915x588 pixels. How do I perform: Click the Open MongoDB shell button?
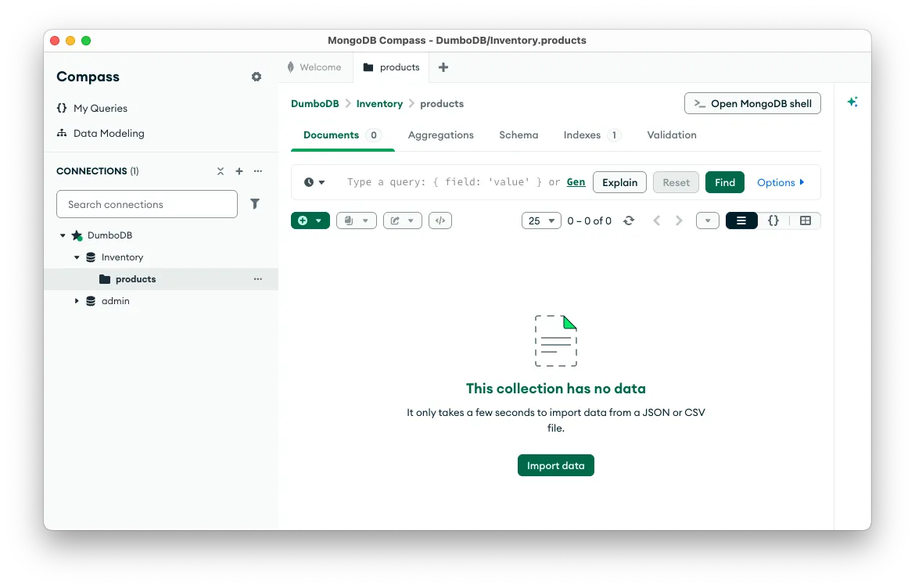coord(752,103)
